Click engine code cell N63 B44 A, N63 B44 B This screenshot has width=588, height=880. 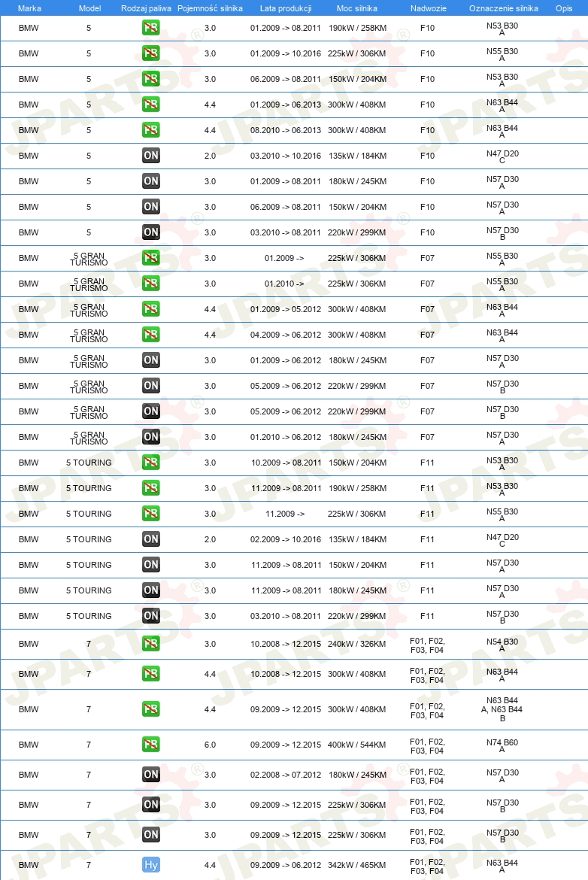[x=502, y=709]
